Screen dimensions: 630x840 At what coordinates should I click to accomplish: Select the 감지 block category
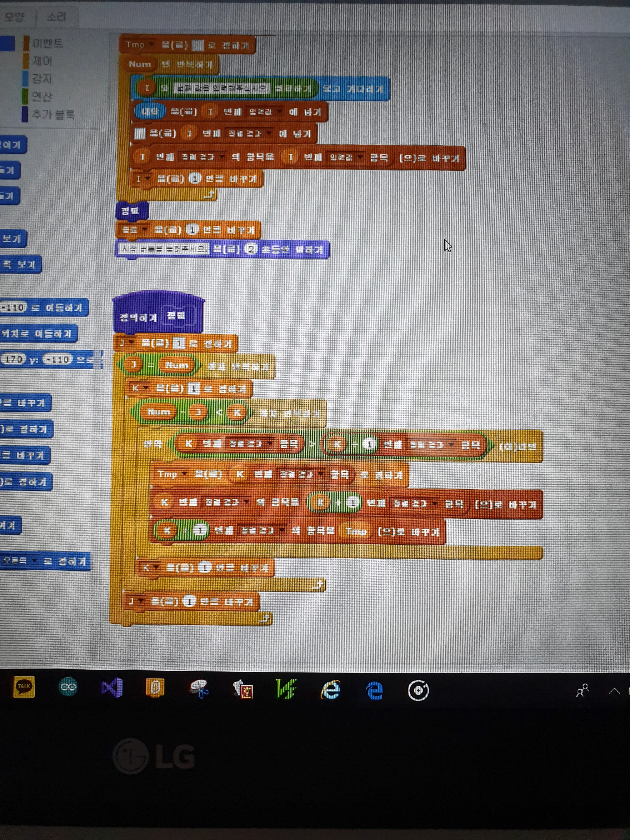click(42, 79)
